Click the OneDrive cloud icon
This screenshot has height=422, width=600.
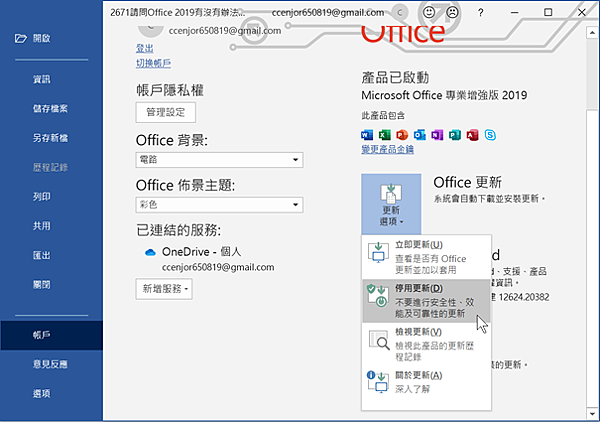click(x=150, y=253)
